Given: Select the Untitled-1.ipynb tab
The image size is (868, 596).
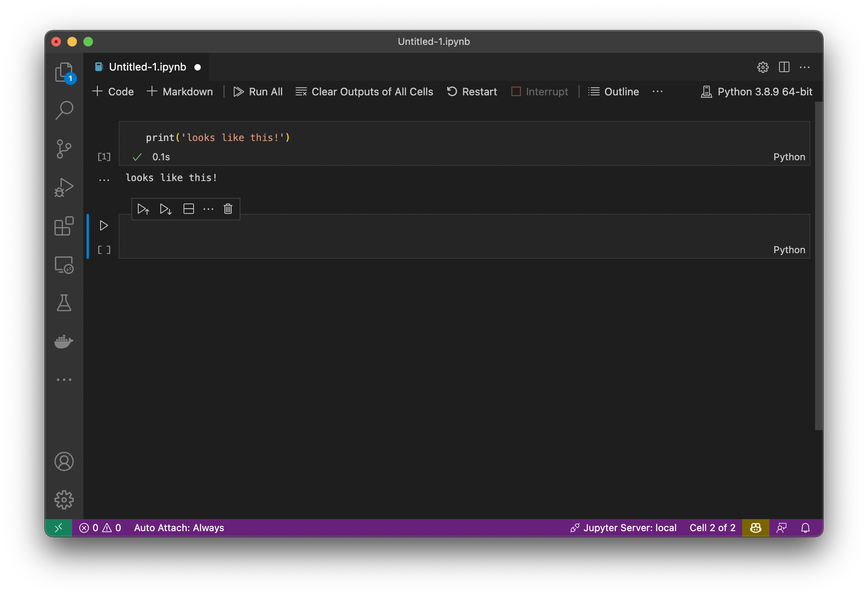Looking at the screenshot, I should 147,67.
